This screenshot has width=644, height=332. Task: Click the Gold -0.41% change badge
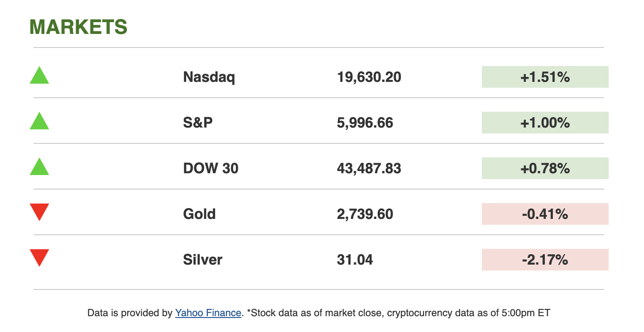[x=545, y=214]
